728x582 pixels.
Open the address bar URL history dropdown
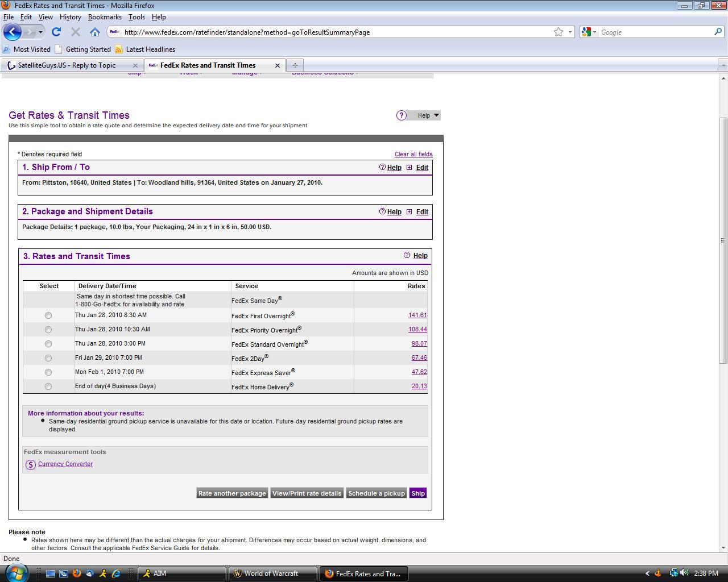pyautogui.click(x=570, y=32)
